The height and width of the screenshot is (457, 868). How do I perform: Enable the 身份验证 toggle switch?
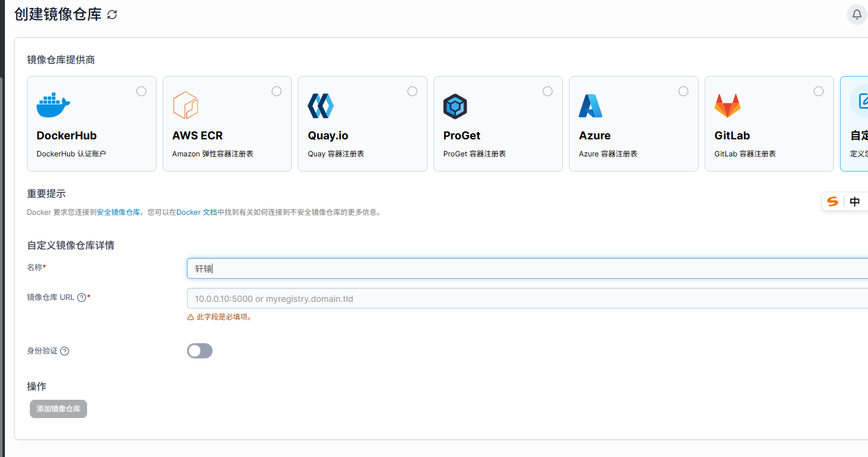(200, 351)
